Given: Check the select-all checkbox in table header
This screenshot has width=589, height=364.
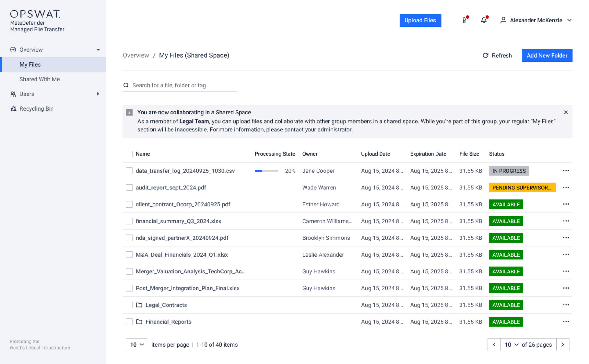Looking at the screenshot, I should 129,154.
